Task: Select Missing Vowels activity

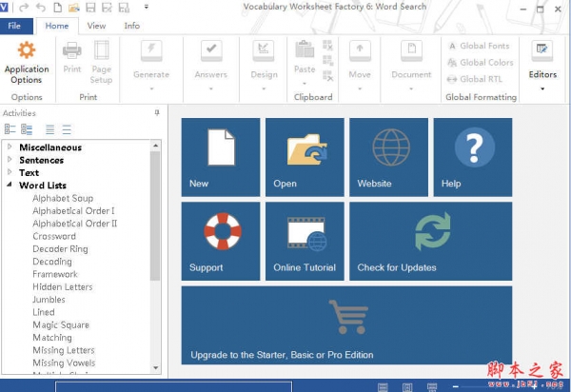Action: point(64,363)
